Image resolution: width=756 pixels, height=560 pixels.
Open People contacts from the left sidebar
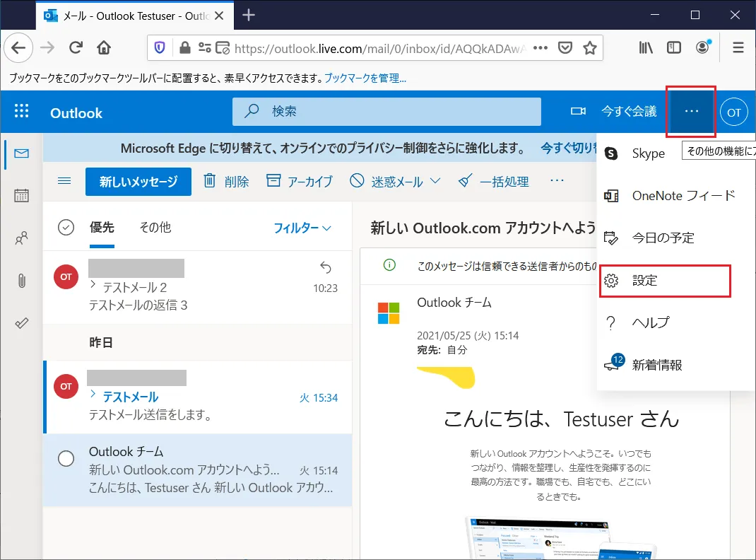(x=22, y=238)
